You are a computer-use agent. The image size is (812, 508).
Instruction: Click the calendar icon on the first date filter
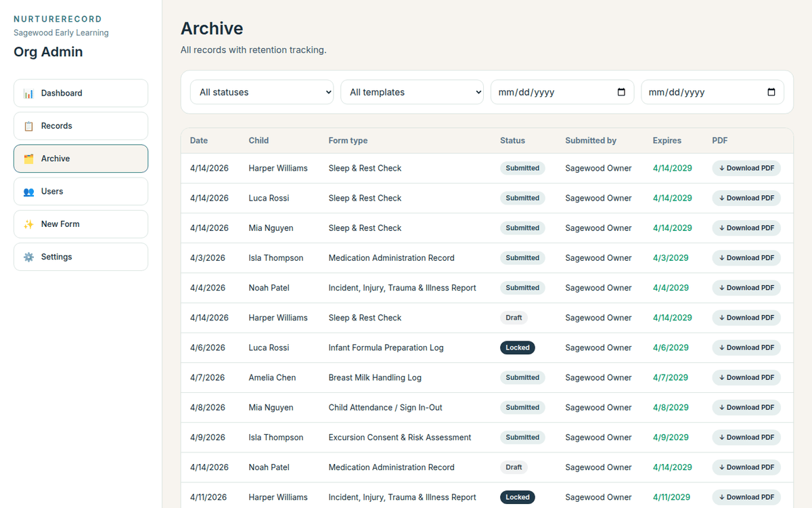pos(622,91)
